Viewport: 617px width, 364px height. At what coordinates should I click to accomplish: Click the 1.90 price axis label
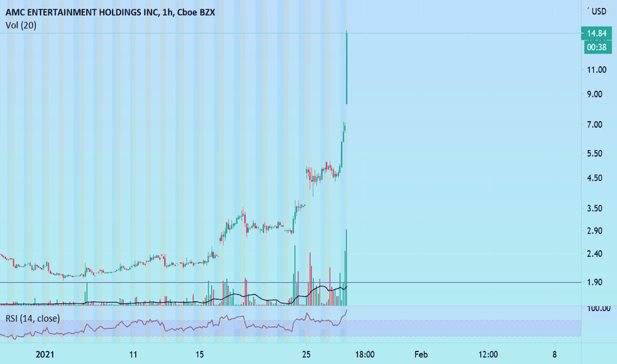tap(594, 282)
